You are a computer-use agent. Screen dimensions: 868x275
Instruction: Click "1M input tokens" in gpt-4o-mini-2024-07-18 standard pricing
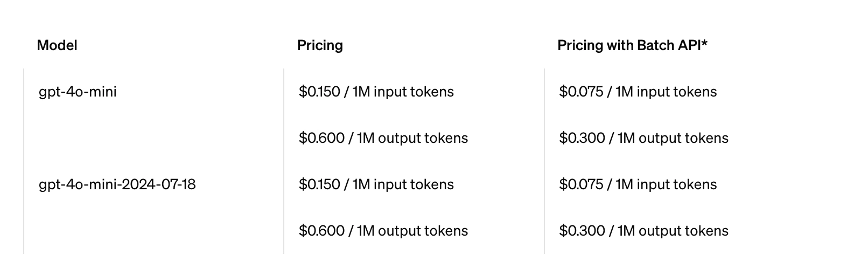(x=403, y=184)
